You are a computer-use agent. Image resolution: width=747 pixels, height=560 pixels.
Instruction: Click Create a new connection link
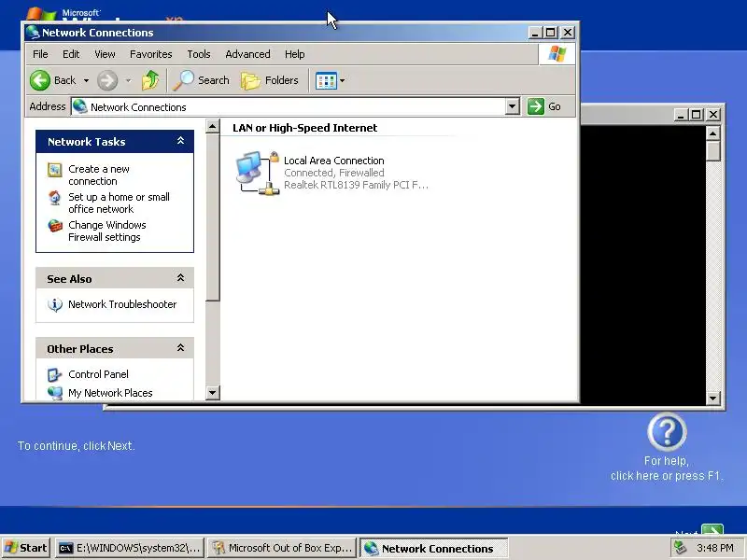click(x=99, y=175)
